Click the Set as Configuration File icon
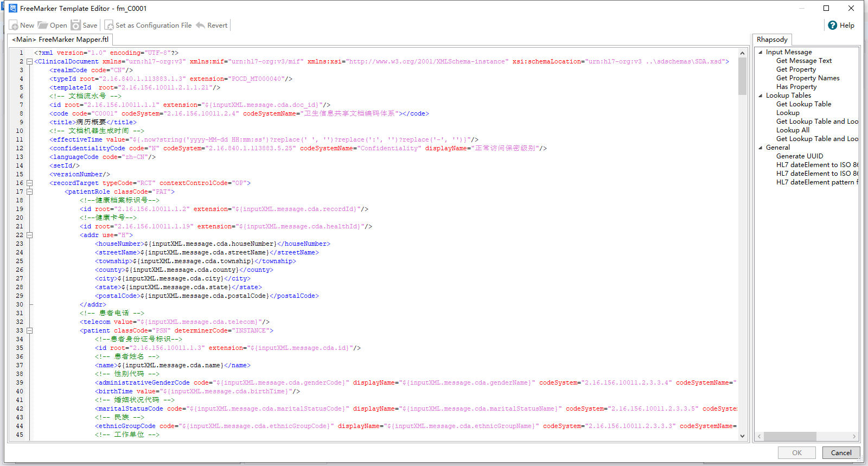 point(109,25)
